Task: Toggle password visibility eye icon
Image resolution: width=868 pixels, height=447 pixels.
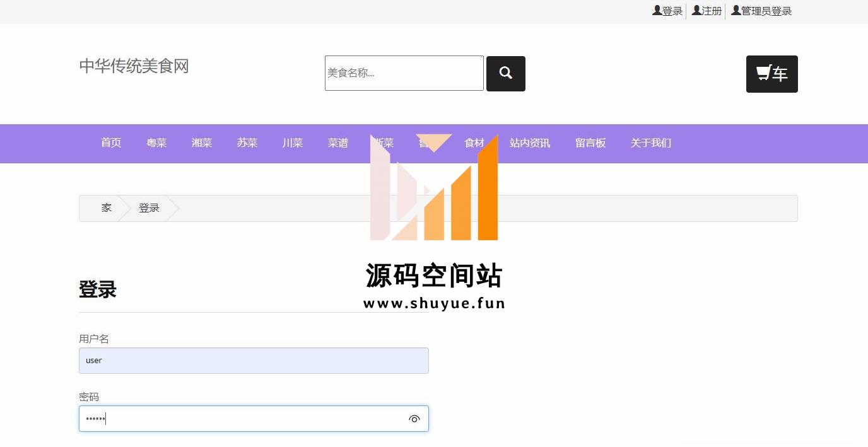Action: 414,419
